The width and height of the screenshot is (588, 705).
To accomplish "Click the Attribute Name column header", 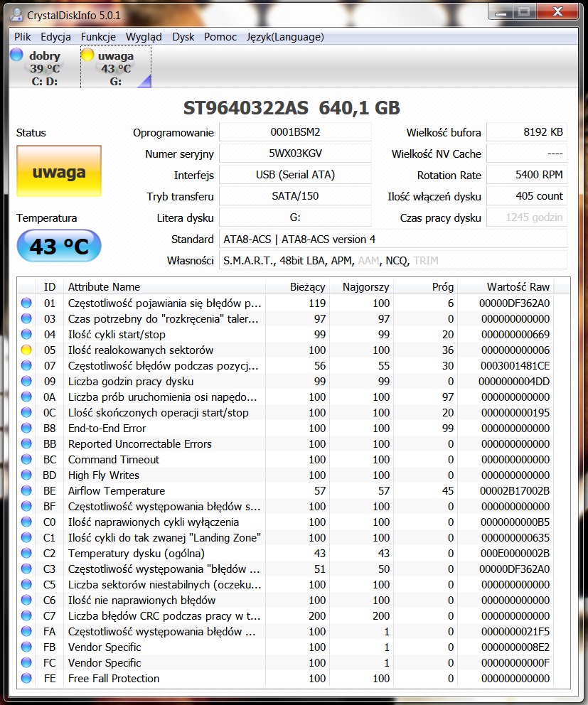I will tap(164, 287).
